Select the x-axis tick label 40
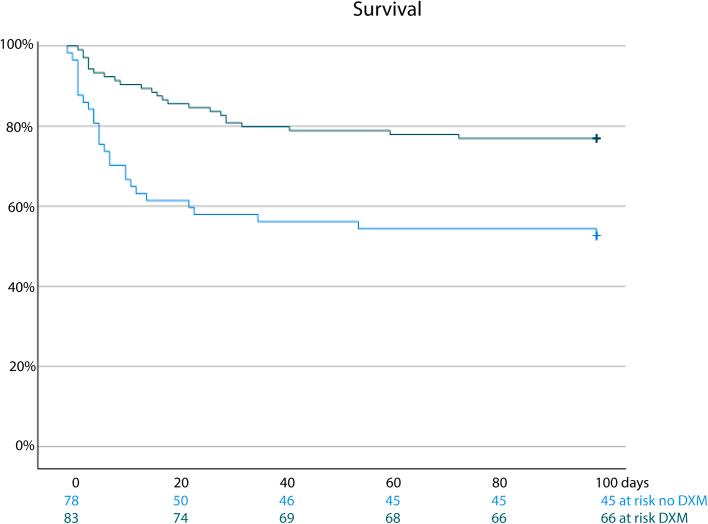 287,483
